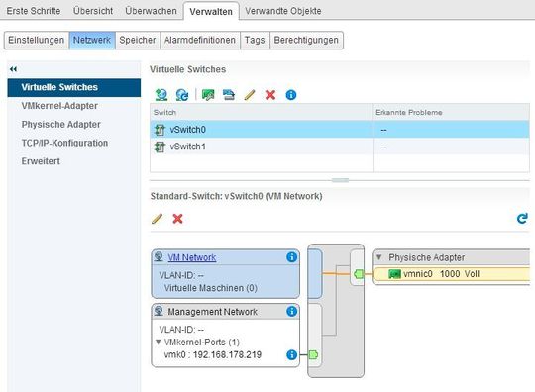Viewport: 535px width, 392px height.
Task: Click the blue info icon in the Virtuelle Switches toolbar
Action: coord(291,95)
